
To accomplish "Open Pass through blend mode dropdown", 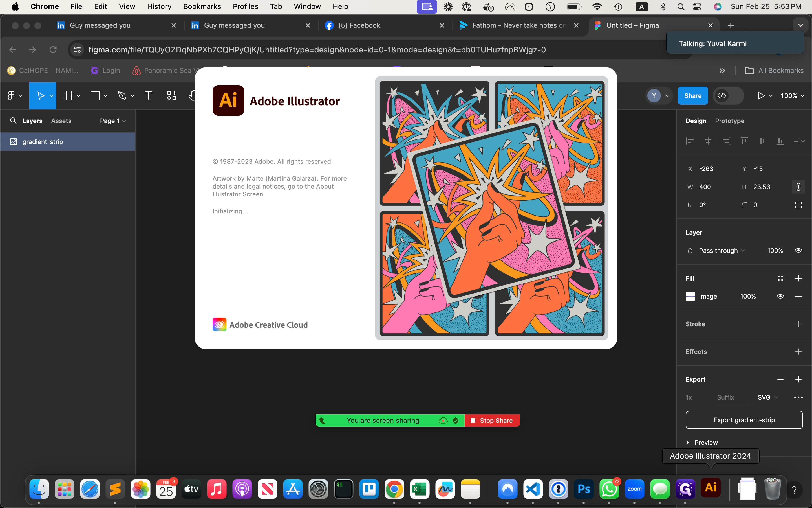I will coord(721,251).
